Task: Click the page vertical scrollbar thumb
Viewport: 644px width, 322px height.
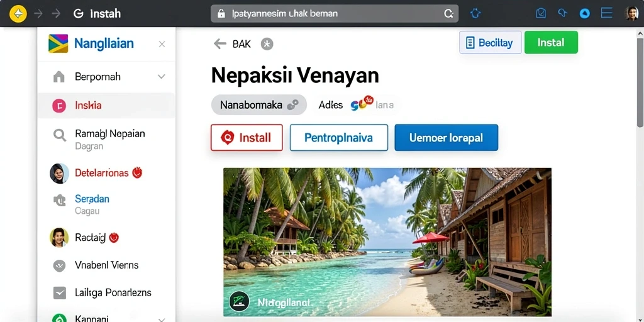Action: point(640,82)
